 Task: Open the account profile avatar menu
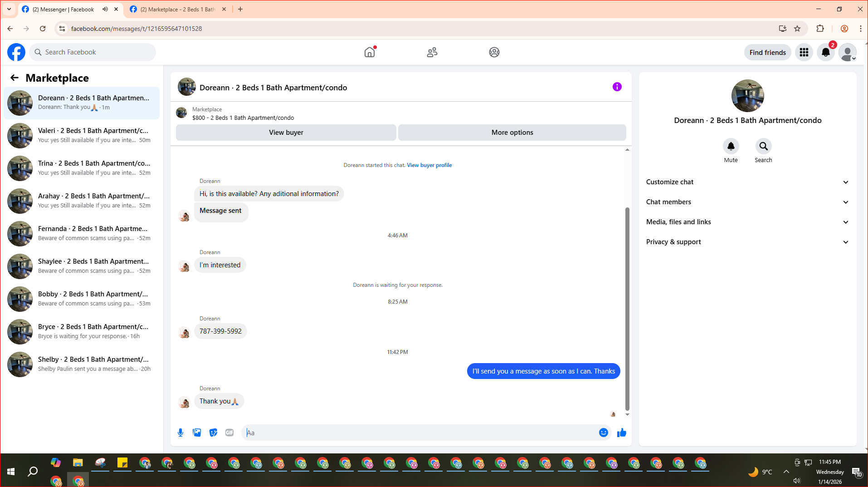848,52
